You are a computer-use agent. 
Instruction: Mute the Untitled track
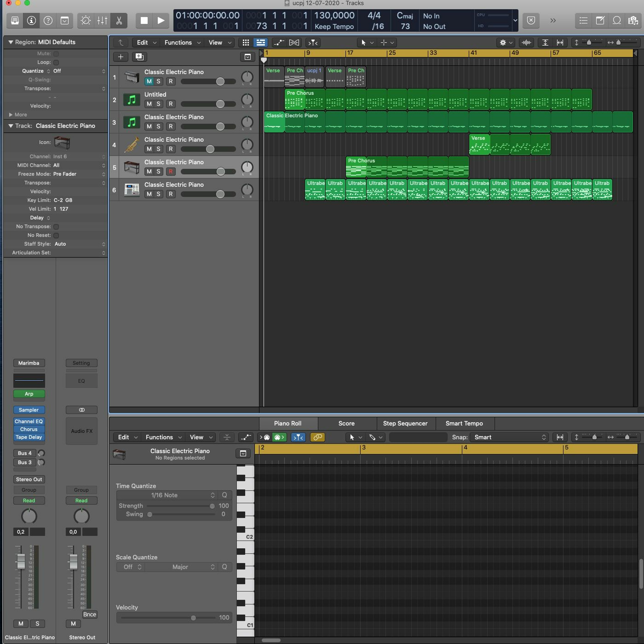[x=149, y=104]
